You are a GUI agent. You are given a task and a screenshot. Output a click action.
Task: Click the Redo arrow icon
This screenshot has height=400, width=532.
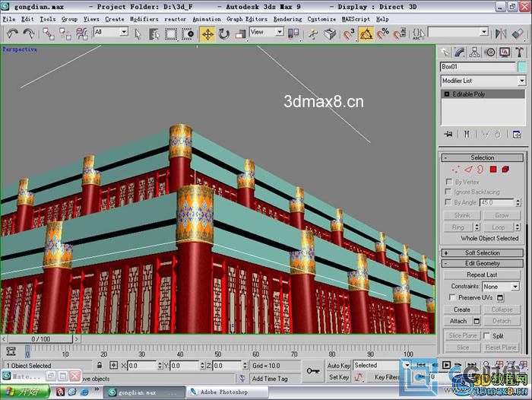[x=29, y=33]
